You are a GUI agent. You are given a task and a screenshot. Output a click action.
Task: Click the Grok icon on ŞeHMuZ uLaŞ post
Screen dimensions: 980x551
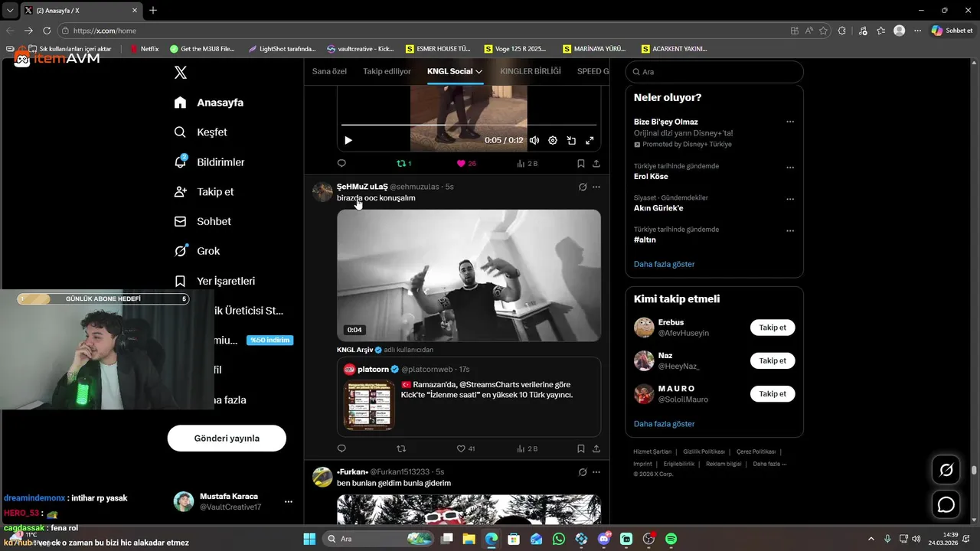click(583, 187)
